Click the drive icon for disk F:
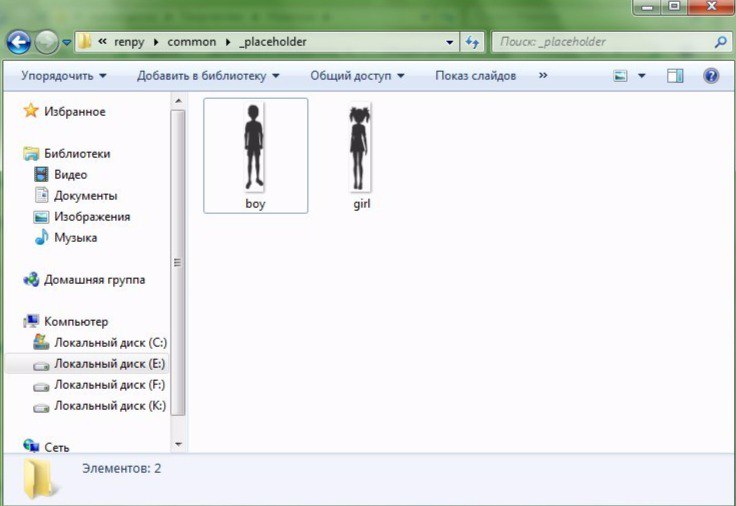 [x=41, y=387]
